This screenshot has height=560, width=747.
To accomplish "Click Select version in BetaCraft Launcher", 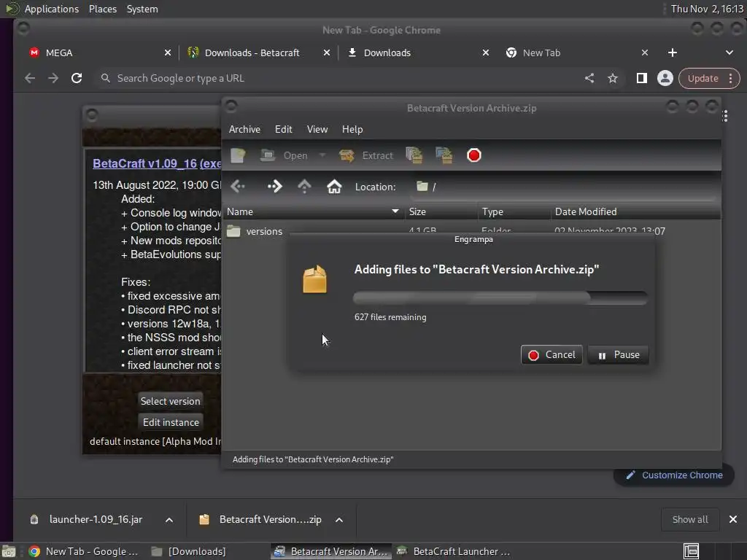I will click(170, 402).
